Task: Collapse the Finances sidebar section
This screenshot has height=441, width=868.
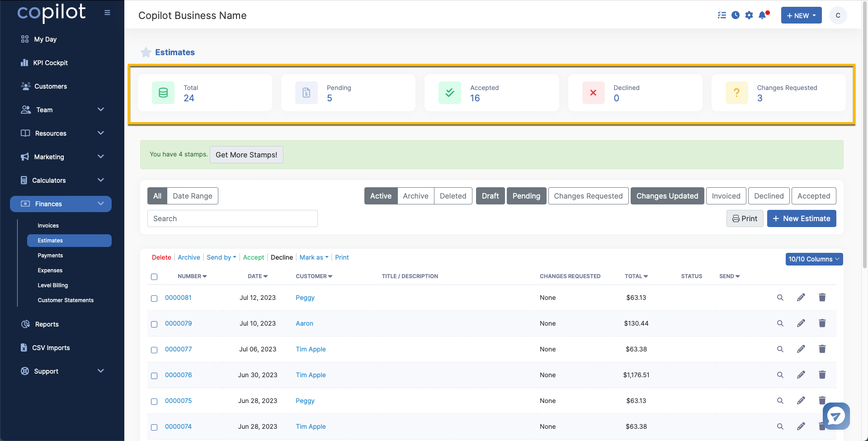Action: (x=101, y=204)
